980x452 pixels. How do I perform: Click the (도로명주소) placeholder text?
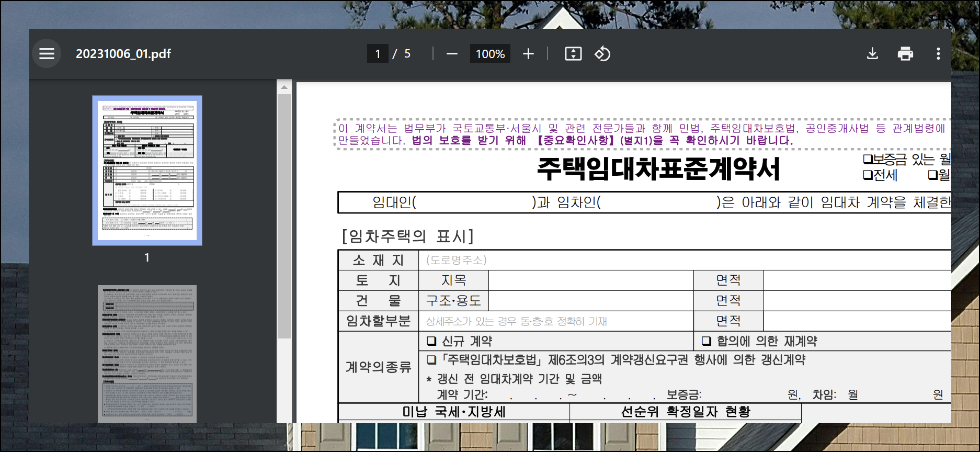(x=456, y=260)
